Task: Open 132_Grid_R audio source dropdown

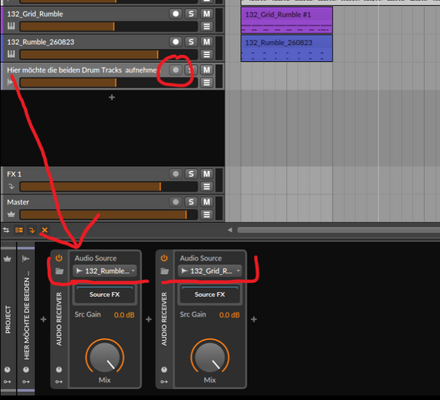Action: point(210,271)
